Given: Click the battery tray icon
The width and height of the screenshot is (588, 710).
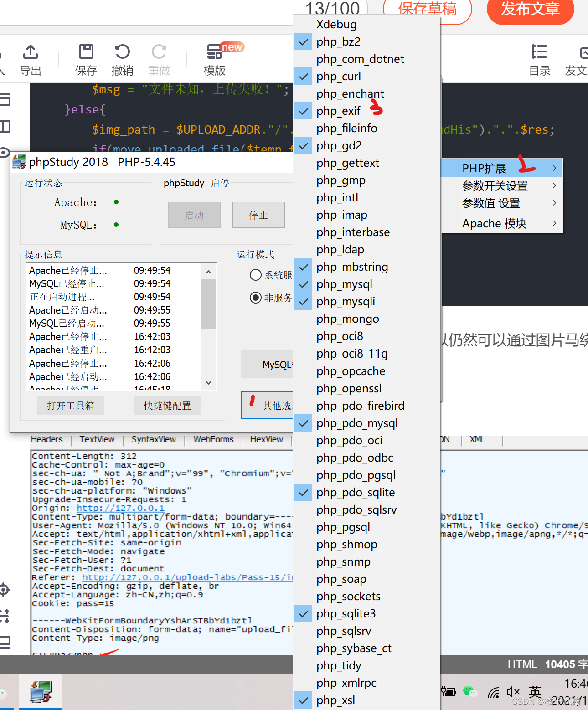Looking at the screenshot, I should (449, 692).
